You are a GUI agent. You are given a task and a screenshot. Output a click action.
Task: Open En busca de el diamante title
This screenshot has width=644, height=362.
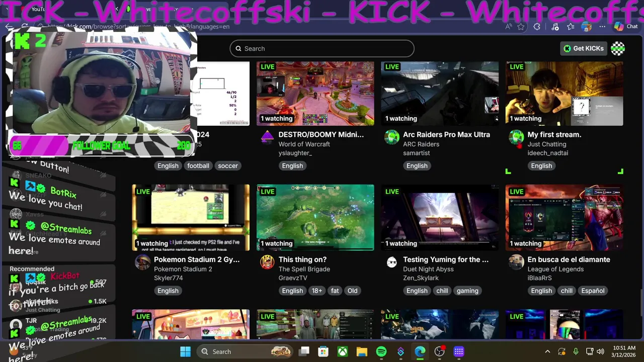[569, 259]
